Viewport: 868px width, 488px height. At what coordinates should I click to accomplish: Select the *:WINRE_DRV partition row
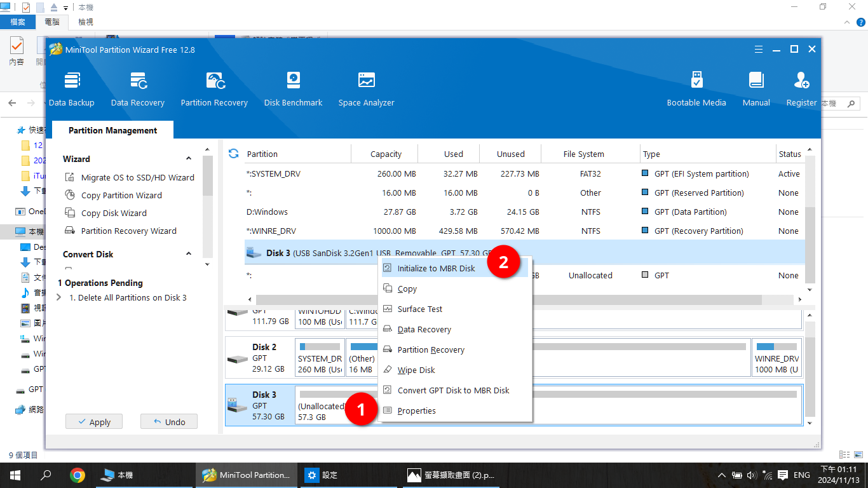pos(524,231)
